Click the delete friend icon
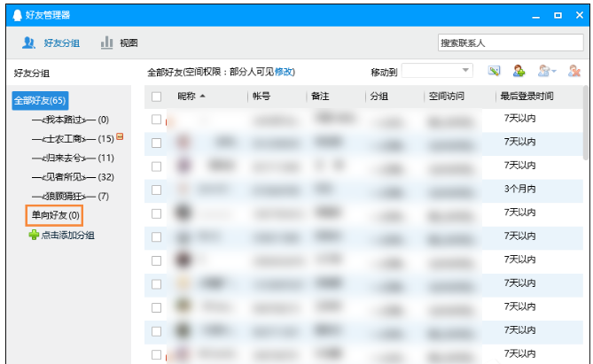593x364 pixels. 574,71
